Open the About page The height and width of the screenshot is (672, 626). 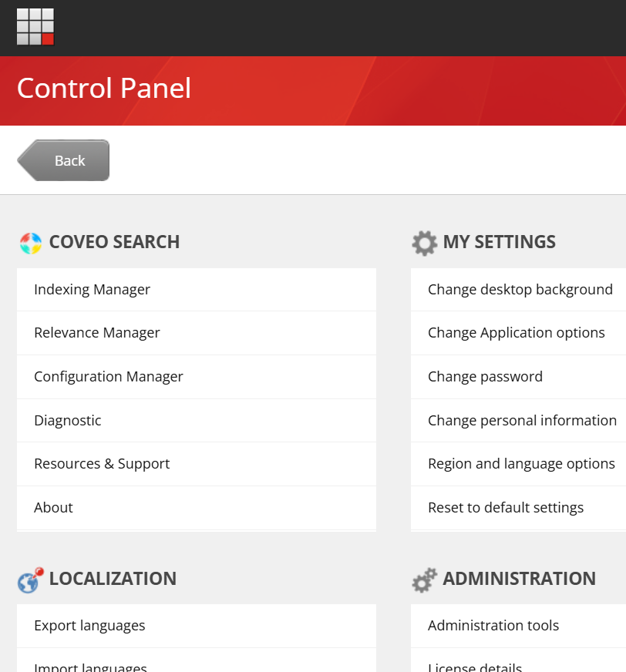click(53, 508)
